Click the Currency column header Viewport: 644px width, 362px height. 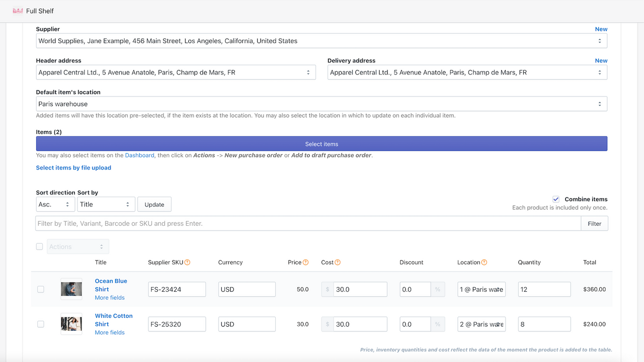point(230,262)
